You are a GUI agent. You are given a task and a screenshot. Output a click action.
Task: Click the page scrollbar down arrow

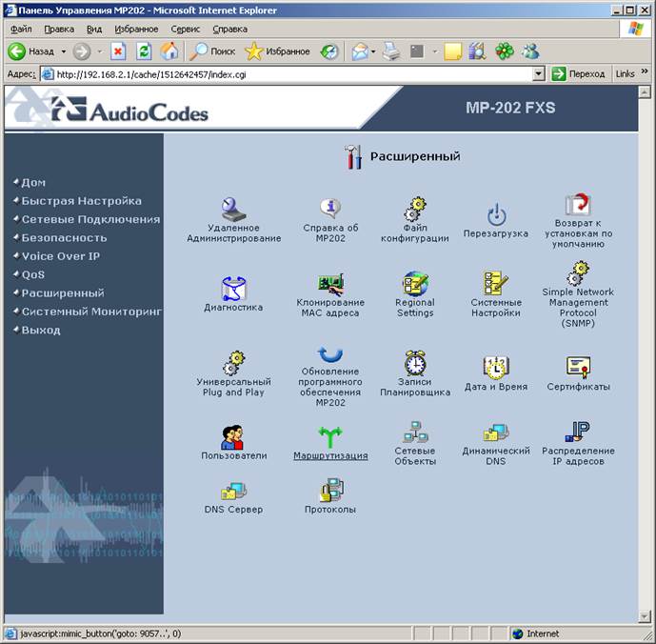point(645,615)
